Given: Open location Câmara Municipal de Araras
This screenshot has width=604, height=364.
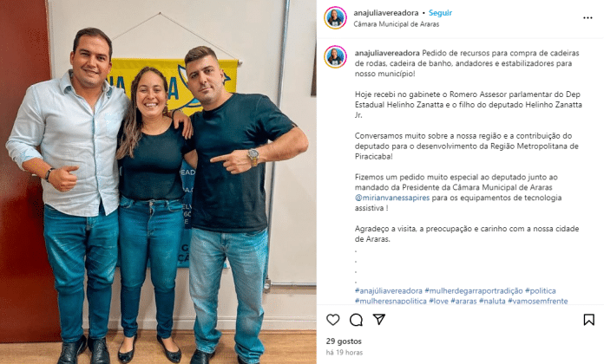Looking at the screenshot, I should pos(397,24).
